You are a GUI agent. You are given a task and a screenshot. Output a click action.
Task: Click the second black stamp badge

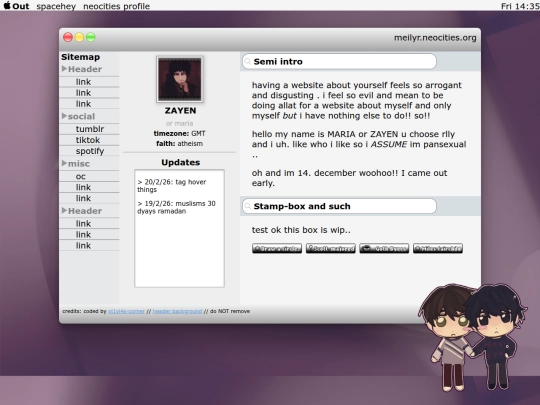(x=331, y=248)
